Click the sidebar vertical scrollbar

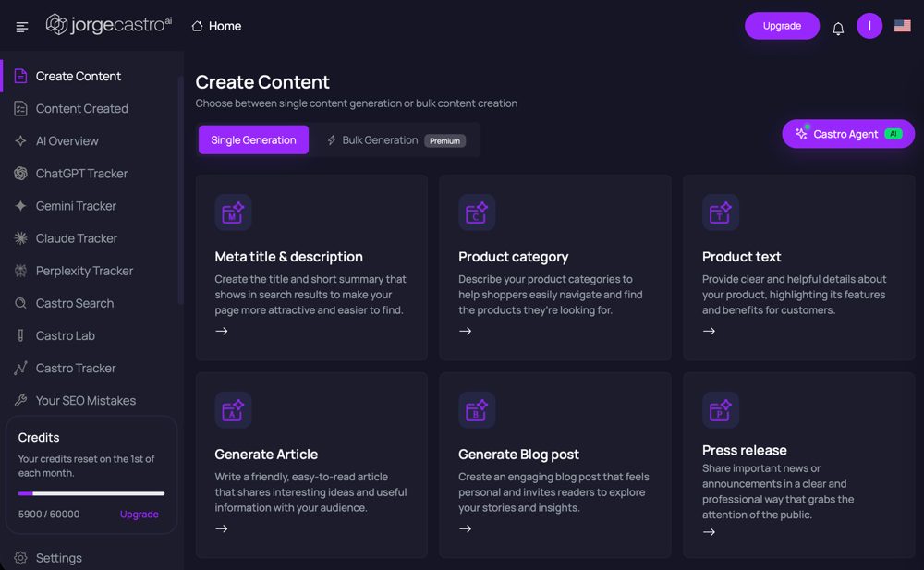180,188
